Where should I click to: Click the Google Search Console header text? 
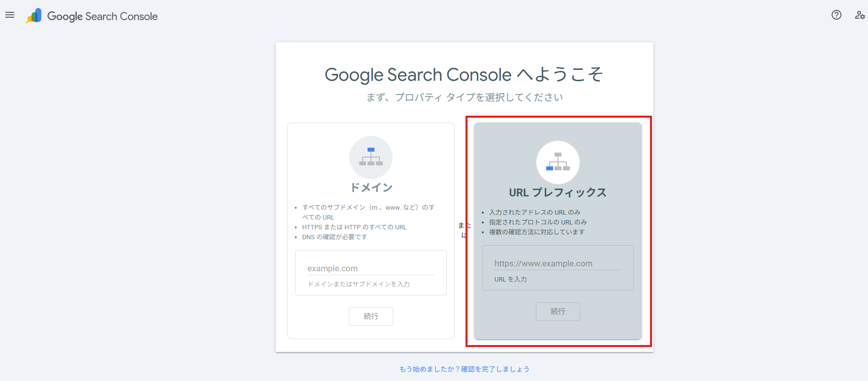102,16
